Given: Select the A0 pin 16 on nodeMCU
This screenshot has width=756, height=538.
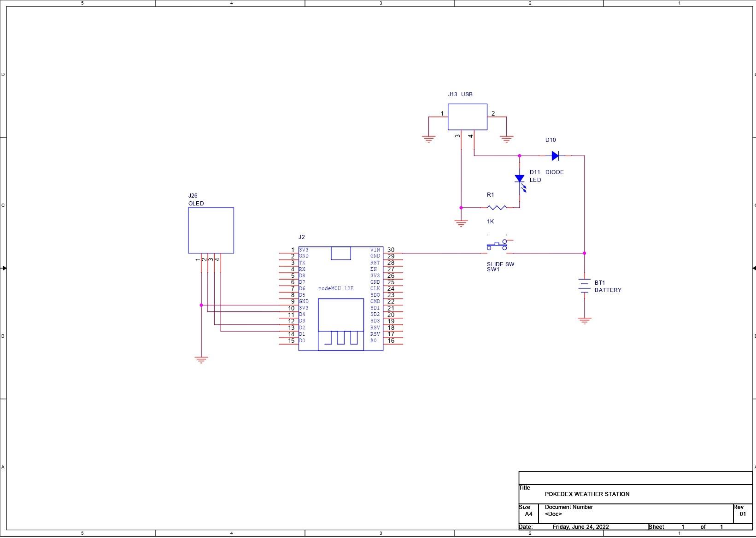Looking at the screenshot, I should [390, 341].
